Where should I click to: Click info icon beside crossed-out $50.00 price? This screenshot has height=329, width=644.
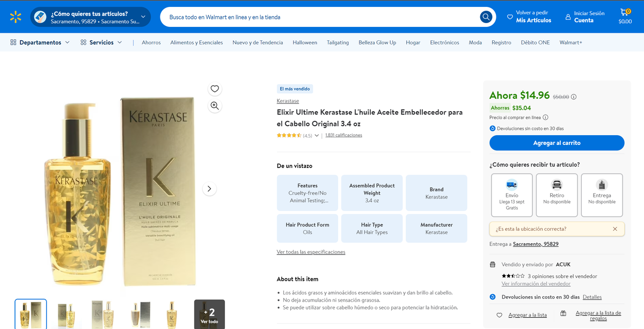point(574,97)
